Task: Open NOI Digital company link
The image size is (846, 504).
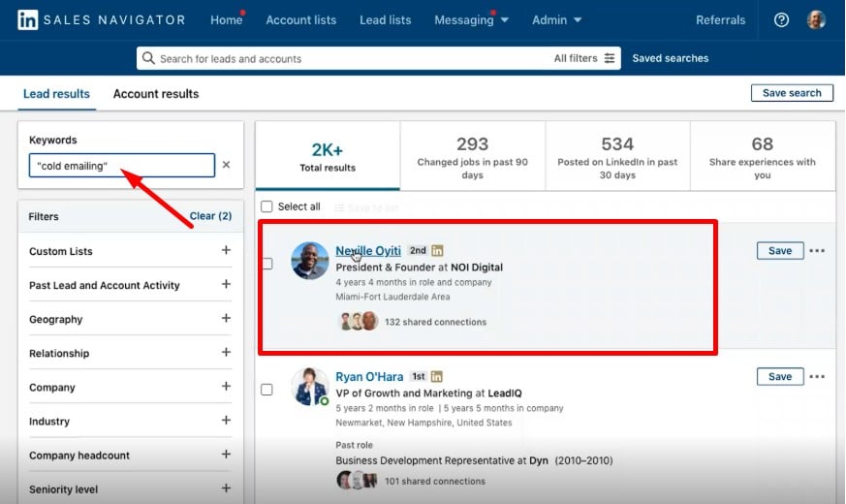Action: 477,268
